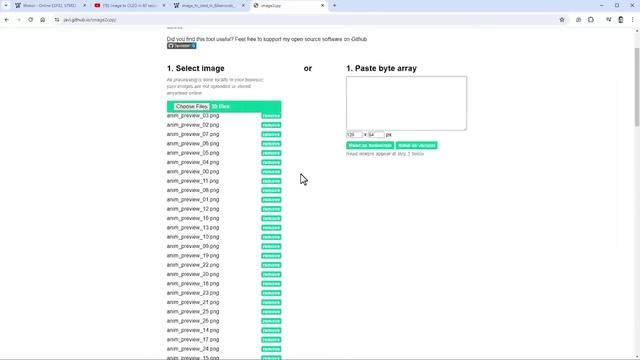This screenshot has height=360, width=640.
Task: Click the anim_preview_14.png file name
Action: (193, 330)
